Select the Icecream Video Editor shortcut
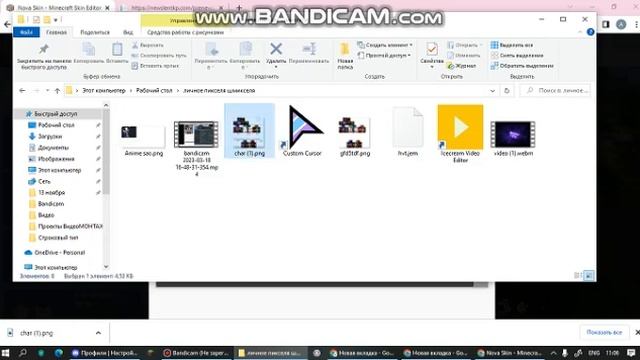The image size is (640, 360). pos(460,134)
